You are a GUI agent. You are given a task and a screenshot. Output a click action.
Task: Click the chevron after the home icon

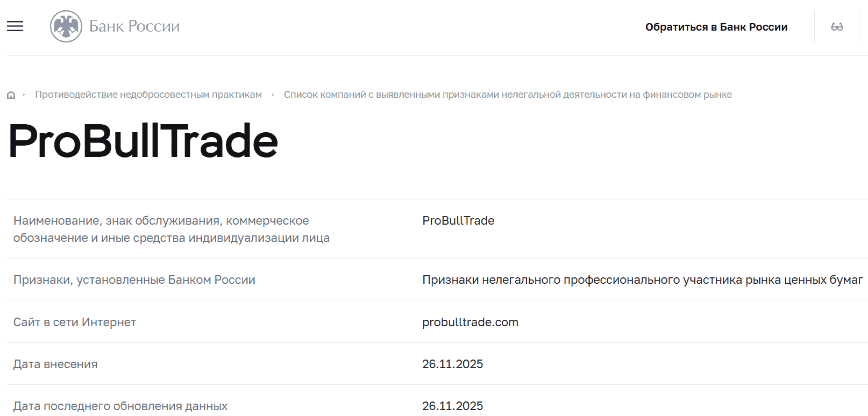pyautogui.click(x=24, y=94)
